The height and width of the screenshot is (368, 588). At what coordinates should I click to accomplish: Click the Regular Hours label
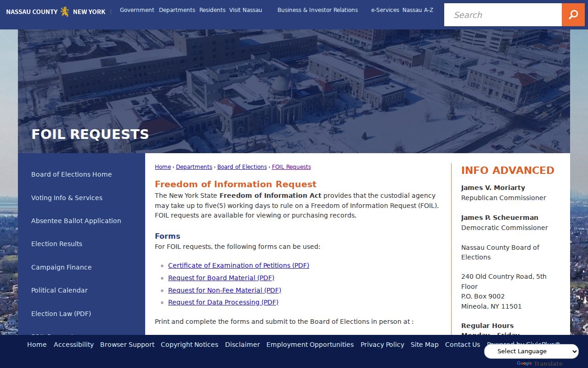click(x=487, y=326)
